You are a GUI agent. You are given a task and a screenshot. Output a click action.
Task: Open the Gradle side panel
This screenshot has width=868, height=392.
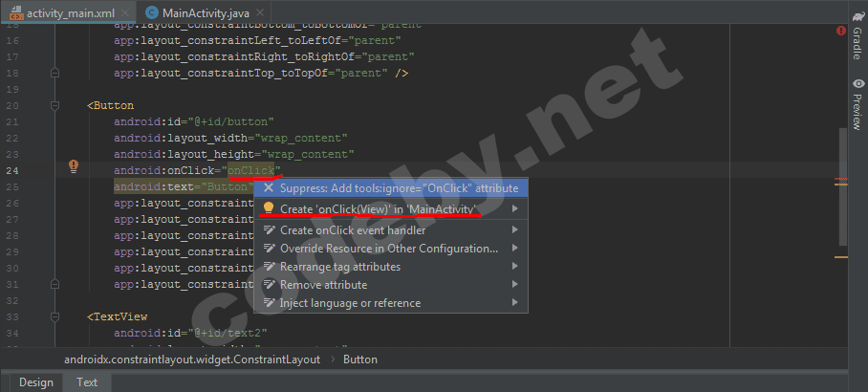click(858, 37)
